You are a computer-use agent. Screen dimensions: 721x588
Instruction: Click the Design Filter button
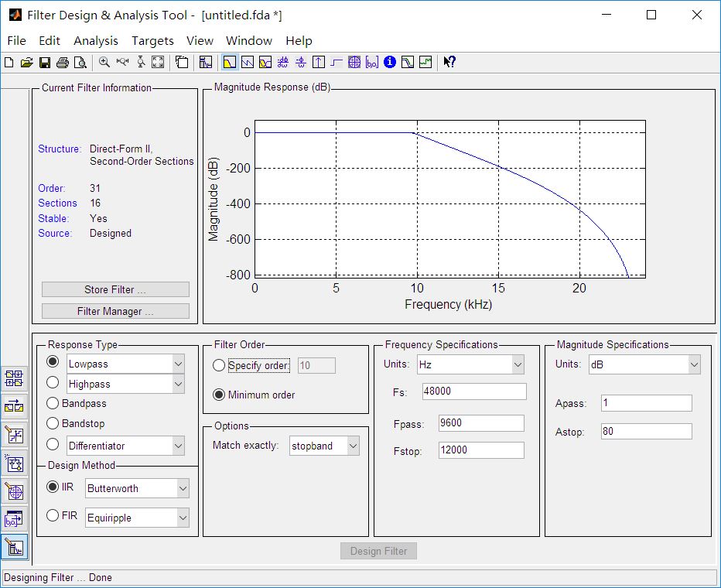coord(378,551)
